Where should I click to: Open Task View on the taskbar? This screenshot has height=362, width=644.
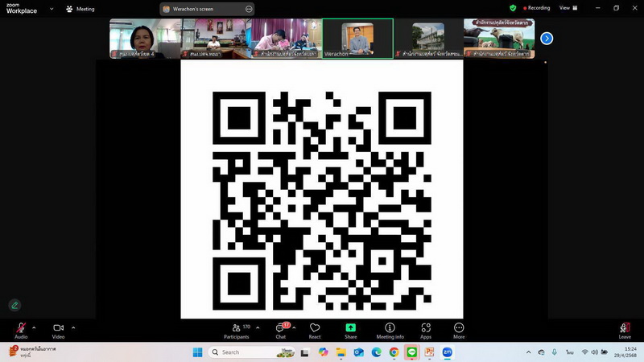coord(305,352)
